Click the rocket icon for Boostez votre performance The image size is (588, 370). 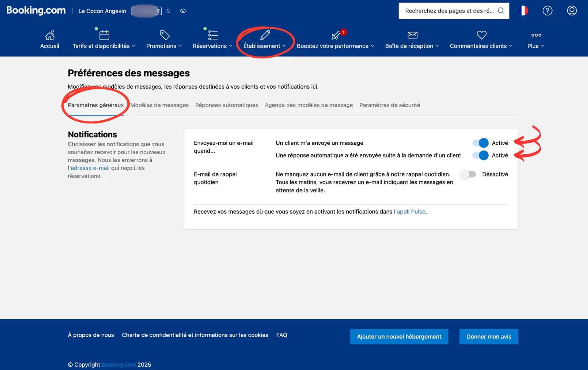tap(336, 35)
